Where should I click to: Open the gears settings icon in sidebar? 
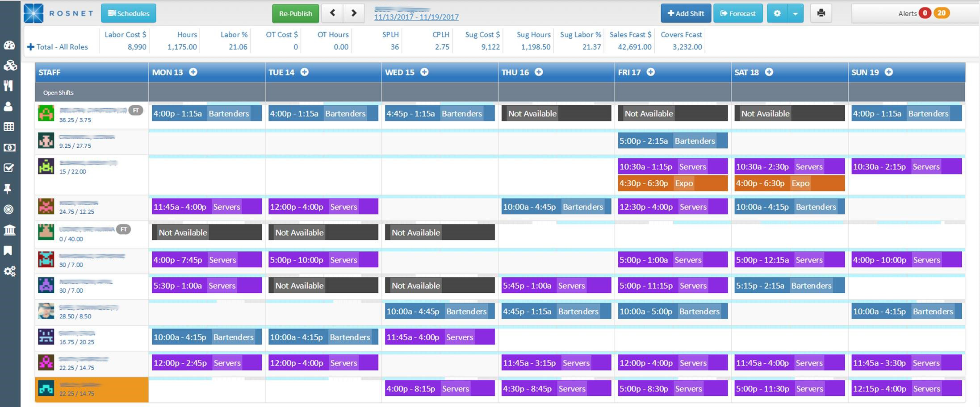tap(10, 271)
